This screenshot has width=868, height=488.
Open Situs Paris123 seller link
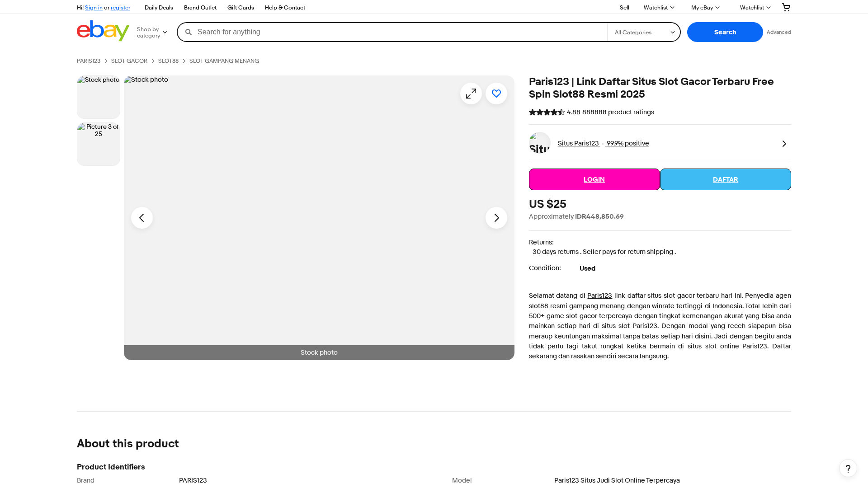tap(579, 143)
